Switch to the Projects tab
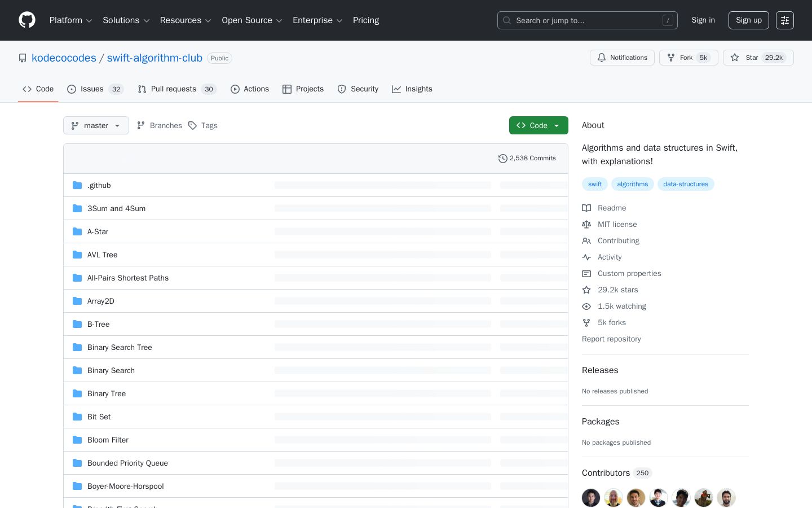The image size is (812, 508). (303, 89)
